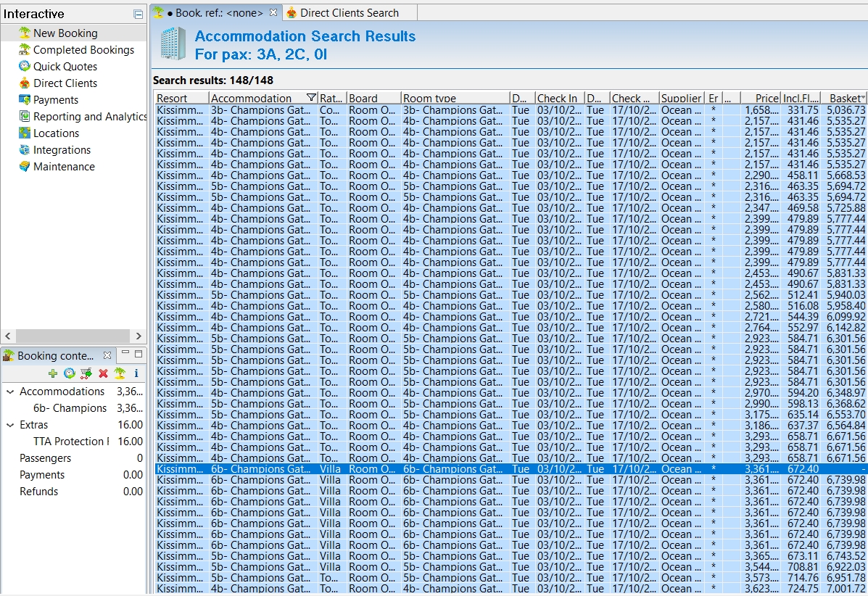Collapse the Extras tree node
The height and width of the screenshot is (596, 868).
(10, 425)
